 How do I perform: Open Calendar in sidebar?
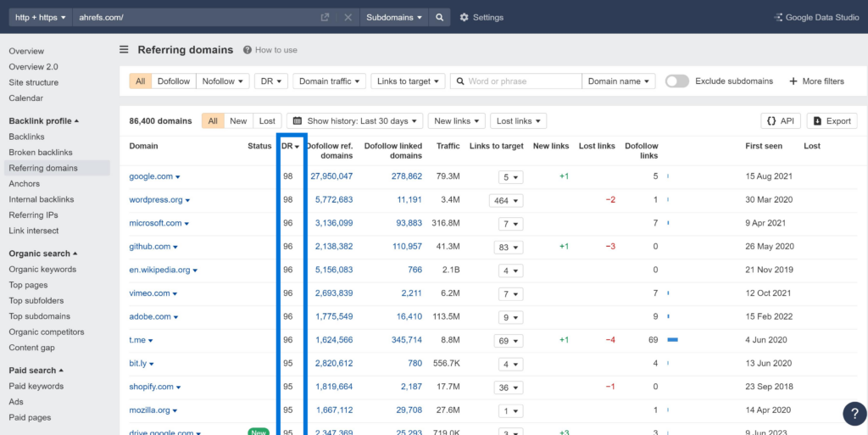pos(26,98)
